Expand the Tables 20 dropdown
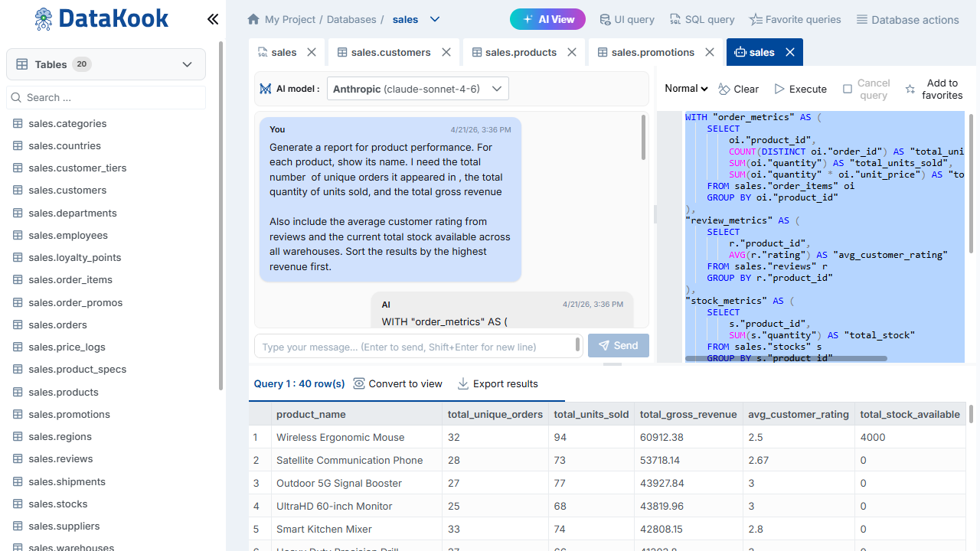Screen dimensions: 980x551 click(x=106, y=64)
